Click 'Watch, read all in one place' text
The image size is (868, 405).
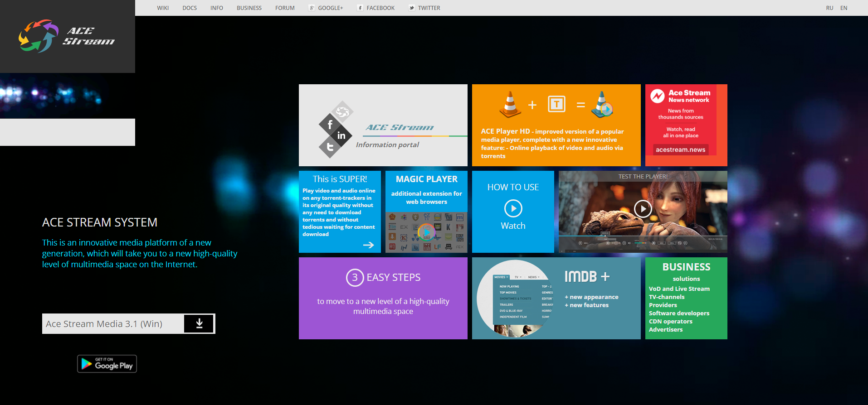pos(681,133)
